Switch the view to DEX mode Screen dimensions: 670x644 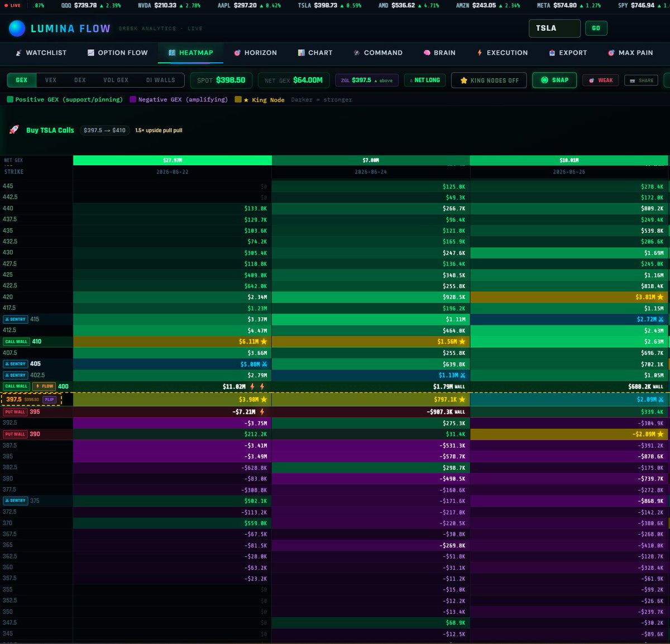(80, 80)
